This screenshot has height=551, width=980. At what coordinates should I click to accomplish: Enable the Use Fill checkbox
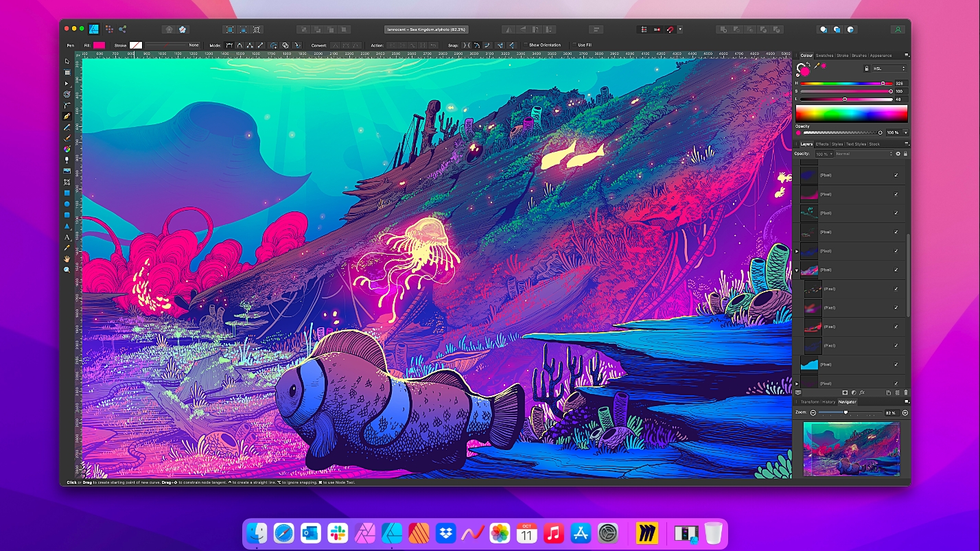click(x=574, y=45)
